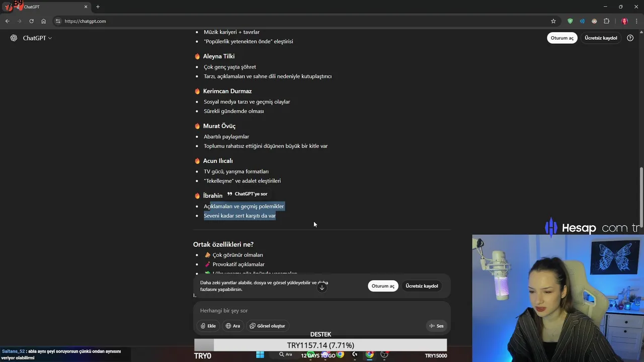Close the ChatGPT tab
The height and width of the screenshot is (362, 644).
[x=86, y=7]
